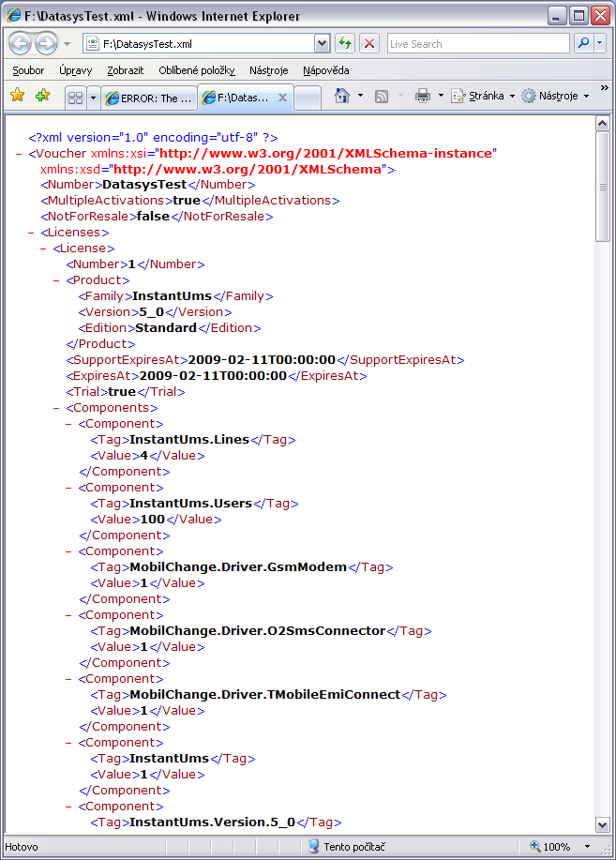This screenshot has height=860, width=616.
Task: Collapse the License element
Action: click(43, 249)
